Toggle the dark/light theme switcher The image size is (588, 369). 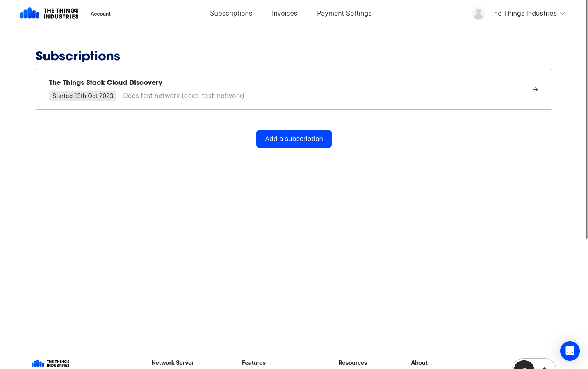(x=534, y=367)
